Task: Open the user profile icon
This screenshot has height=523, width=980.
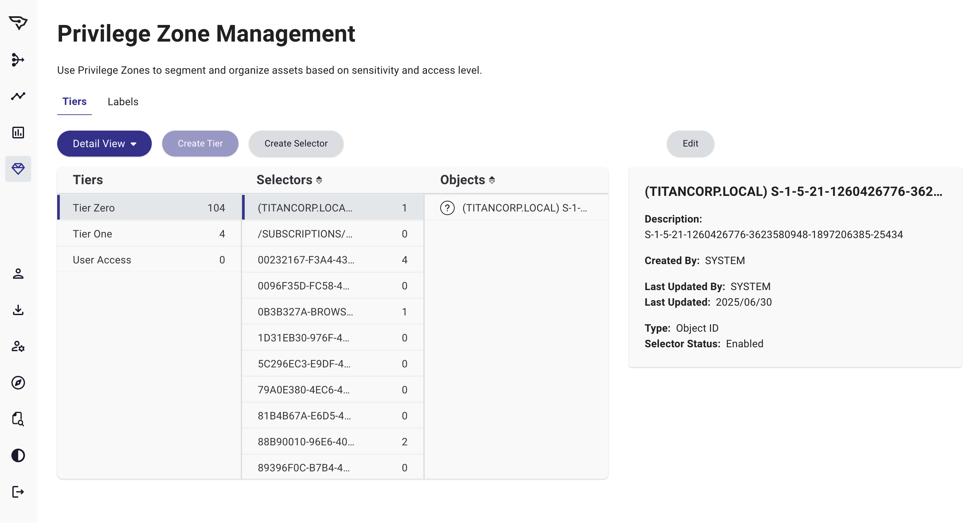Action: click(18, 274)
